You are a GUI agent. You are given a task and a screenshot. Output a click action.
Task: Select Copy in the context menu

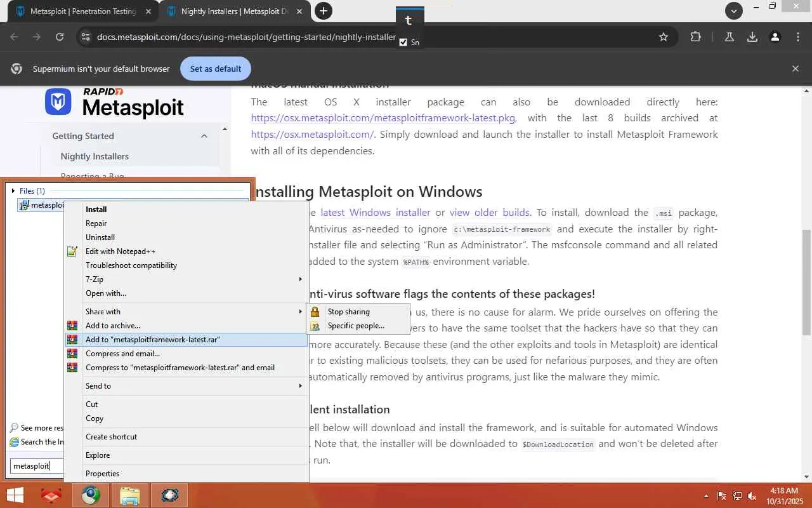point(187,418)
